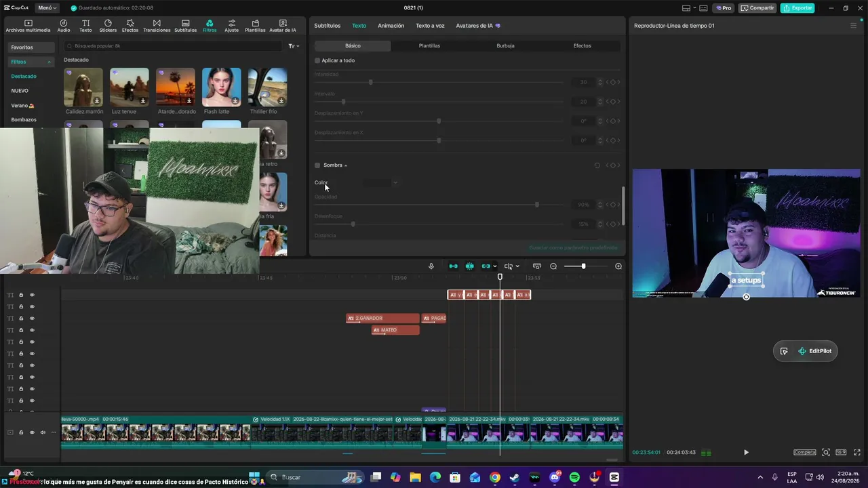Open the Menú dropdown
The height and width of the screenshot is (488, 868).
(x=47, y=8)
